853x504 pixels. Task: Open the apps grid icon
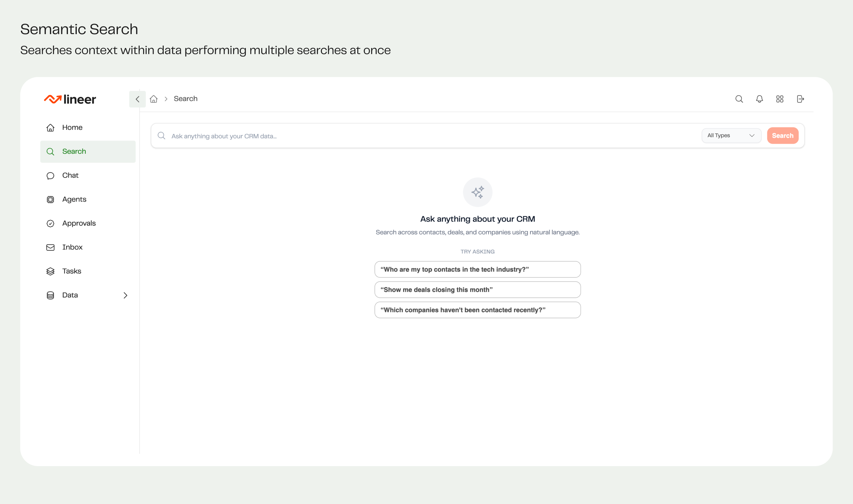coord(780,99)
